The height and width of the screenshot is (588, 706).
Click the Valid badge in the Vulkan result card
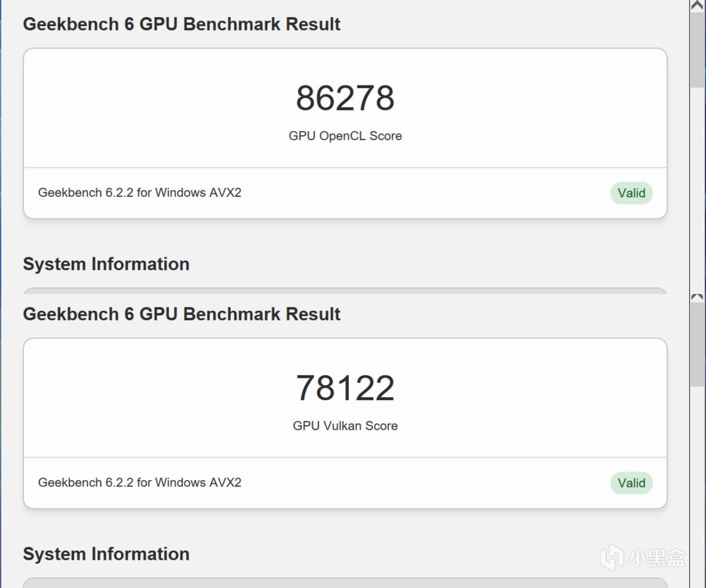[x=631, y=483]
